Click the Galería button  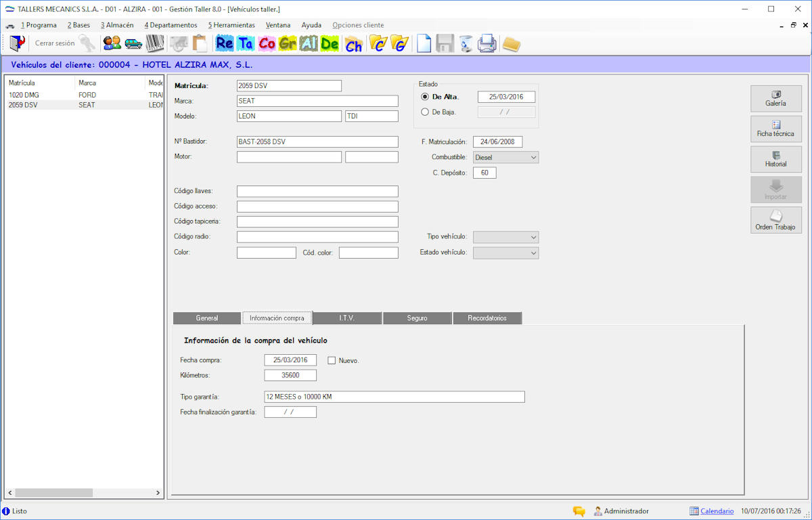[776, 98]
